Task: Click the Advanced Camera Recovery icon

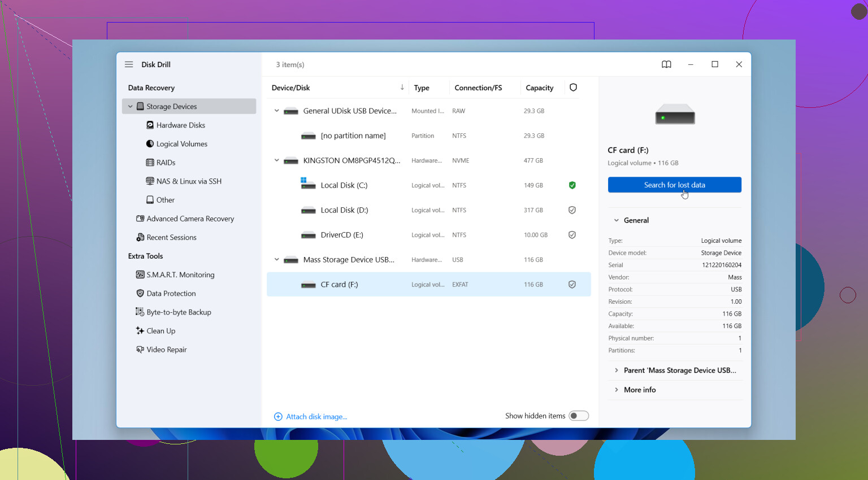Action: tap(140, 219)
